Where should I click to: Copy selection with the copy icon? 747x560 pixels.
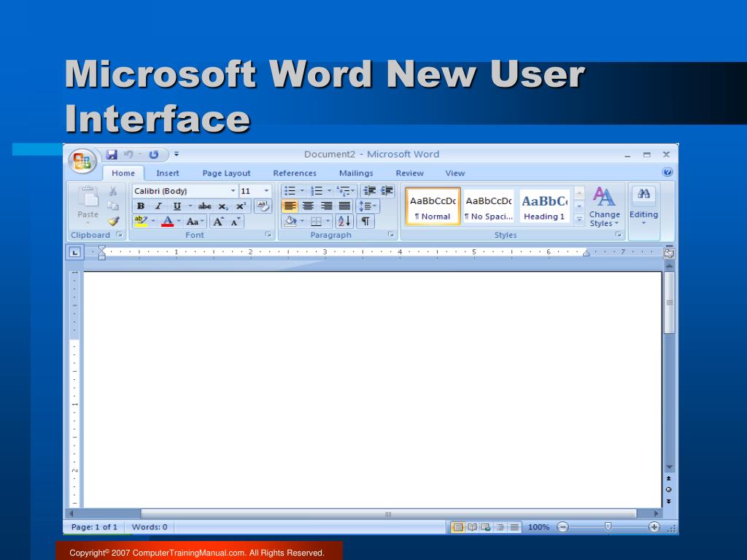113,206
